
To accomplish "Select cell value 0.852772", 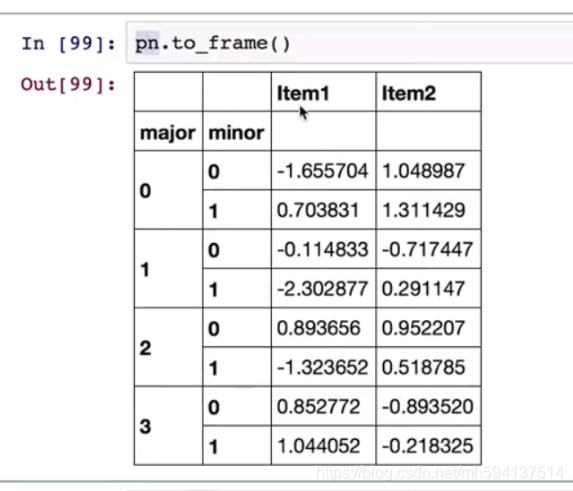I will (x=318, y=407).
